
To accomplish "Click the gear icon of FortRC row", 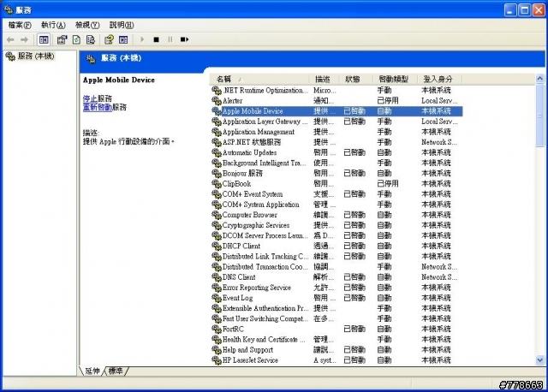I will (217, 330).
